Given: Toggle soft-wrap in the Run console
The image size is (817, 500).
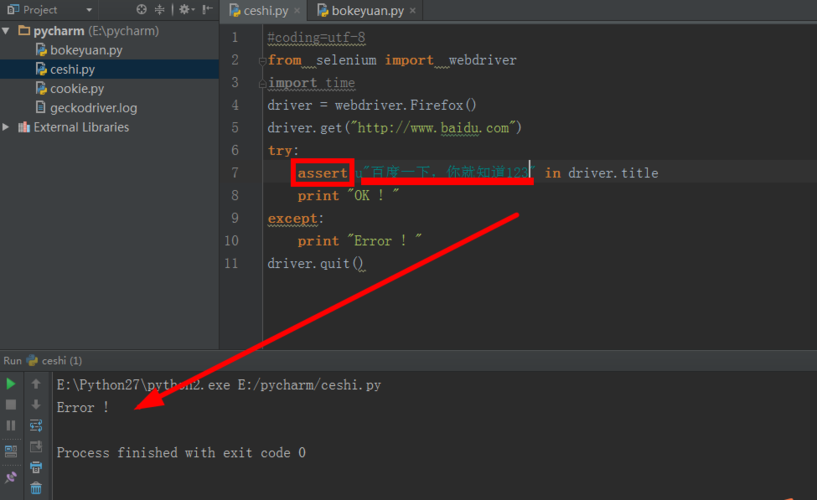Looking at the screenshot, I should pos(36,426).
